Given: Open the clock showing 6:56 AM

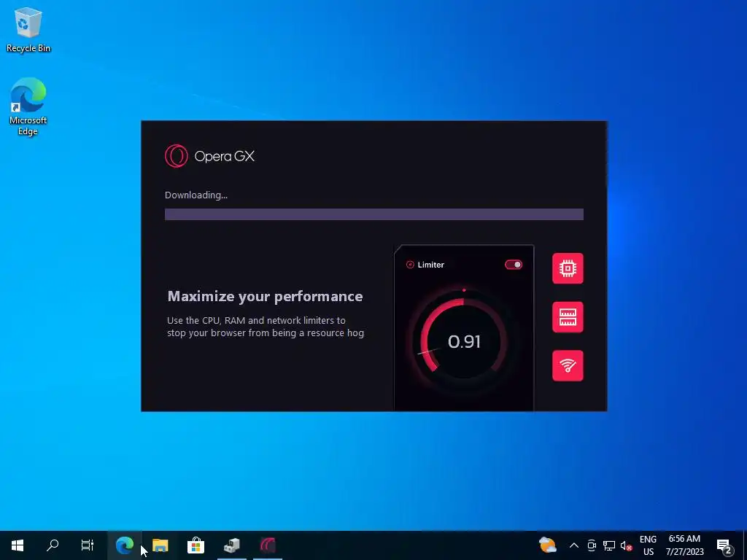Looking at the screenshot, I should point(684,545).
